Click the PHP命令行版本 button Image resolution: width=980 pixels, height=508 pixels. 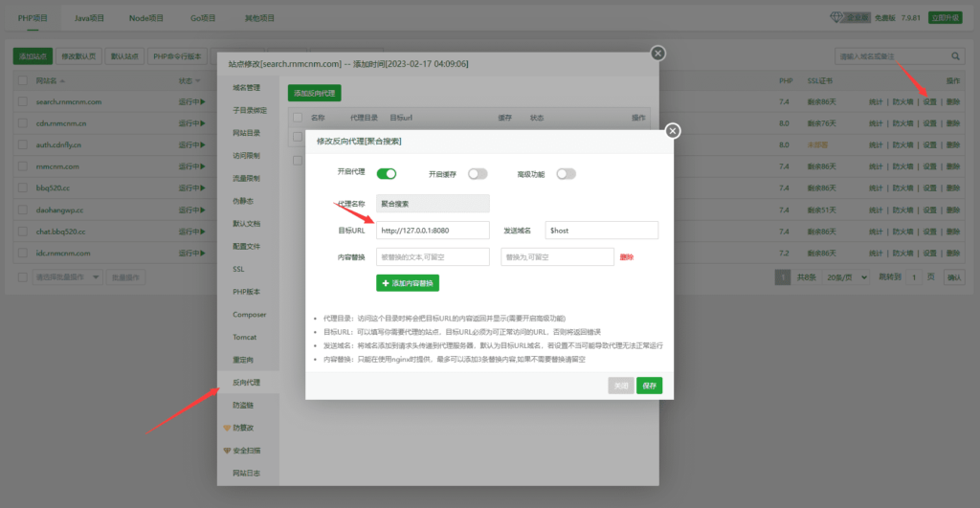[x=177, y=56]
